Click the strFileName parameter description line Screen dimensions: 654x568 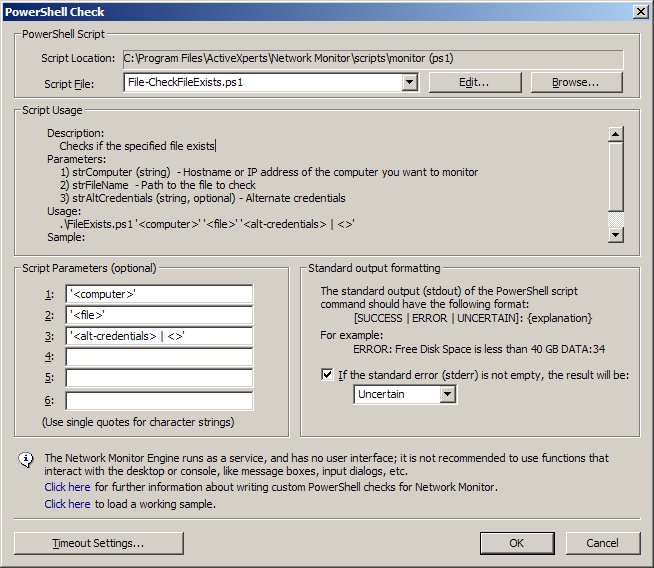tap(158, 185)
